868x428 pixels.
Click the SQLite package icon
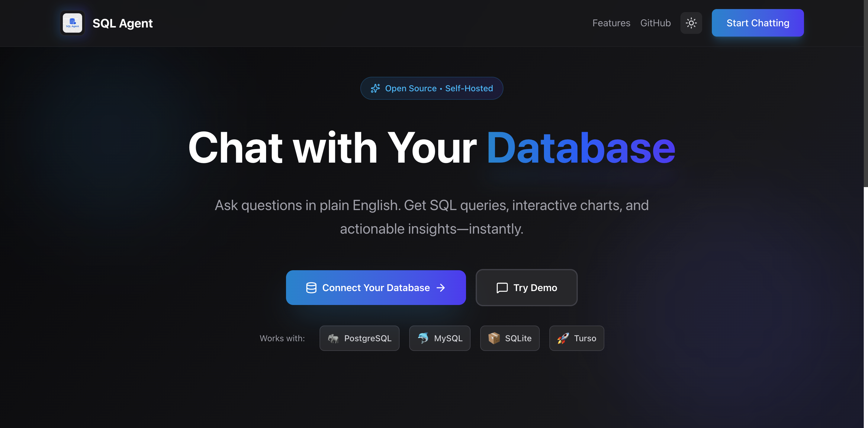pyautogui.click(x=494, y=338)
